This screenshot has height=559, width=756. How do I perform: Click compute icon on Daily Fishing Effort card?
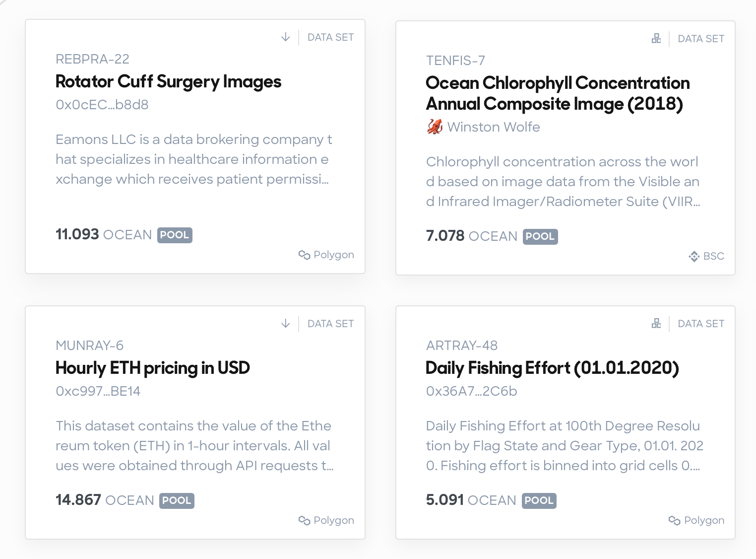coord(656,324)
